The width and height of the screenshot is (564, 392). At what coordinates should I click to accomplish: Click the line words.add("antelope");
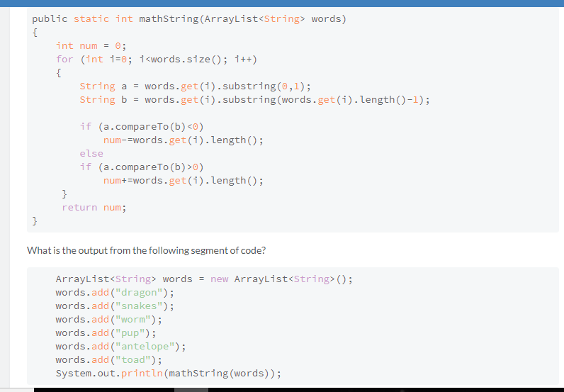(121, 347)
